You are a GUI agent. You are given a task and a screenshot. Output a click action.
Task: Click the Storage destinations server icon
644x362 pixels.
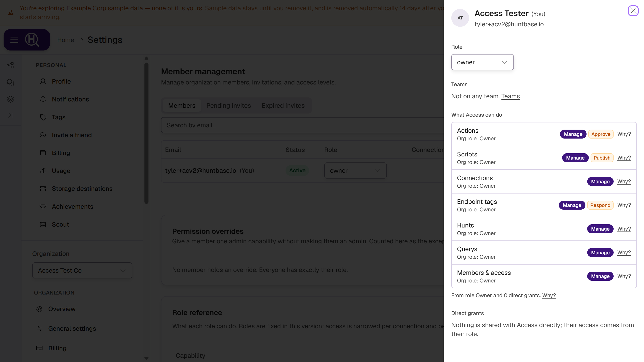(43, 189)
